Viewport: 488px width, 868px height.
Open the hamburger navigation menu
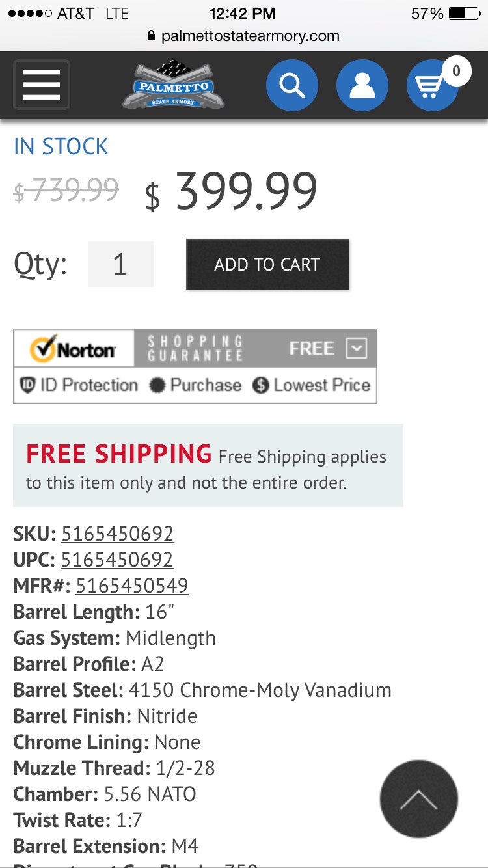pyautogui.click(x=42, y=85)
